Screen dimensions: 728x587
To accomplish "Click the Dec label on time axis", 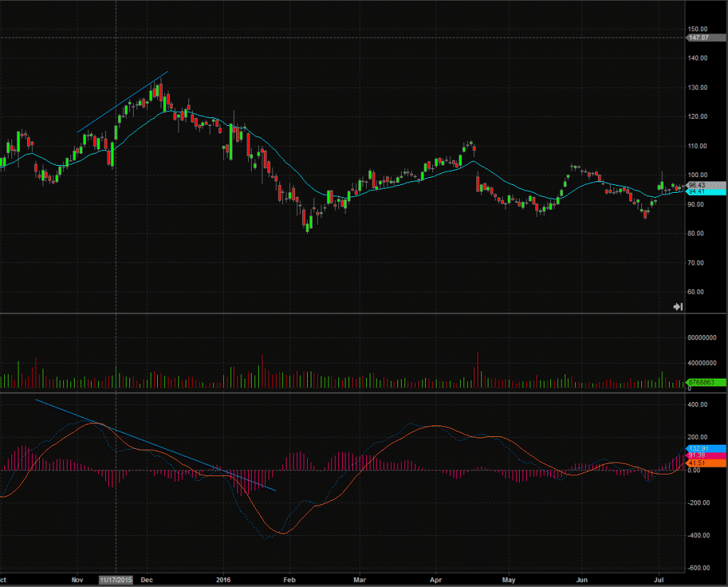I will (x=146, y=580).
